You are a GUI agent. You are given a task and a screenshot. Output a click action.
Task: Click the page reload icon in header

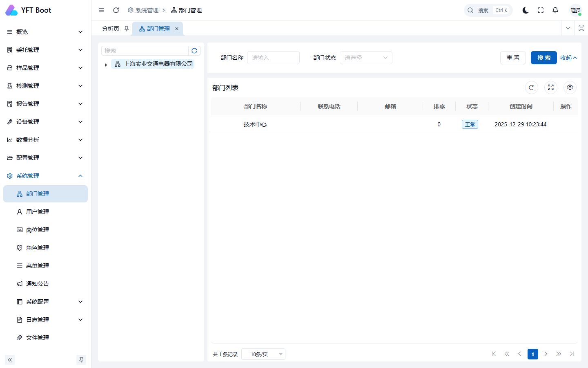point(116,10)
